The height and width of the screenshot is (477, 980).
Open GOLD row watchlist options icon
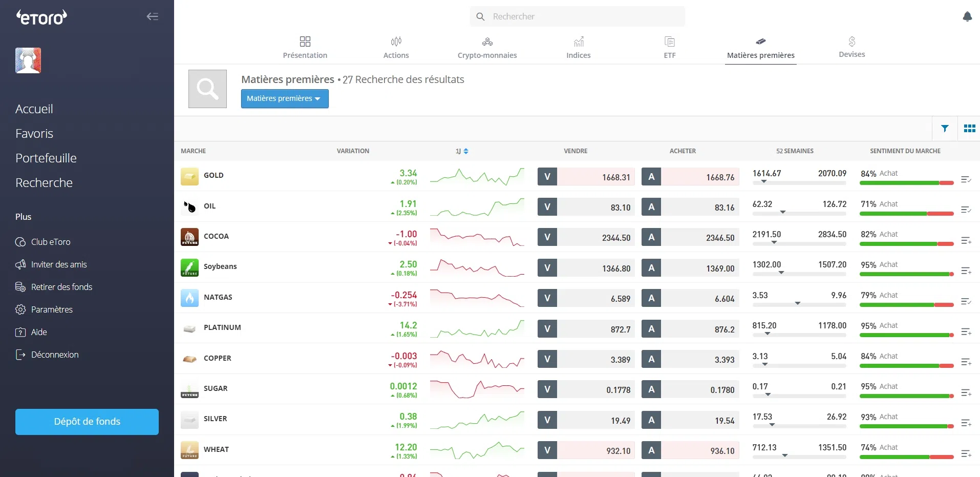click(x=966, y=180)
